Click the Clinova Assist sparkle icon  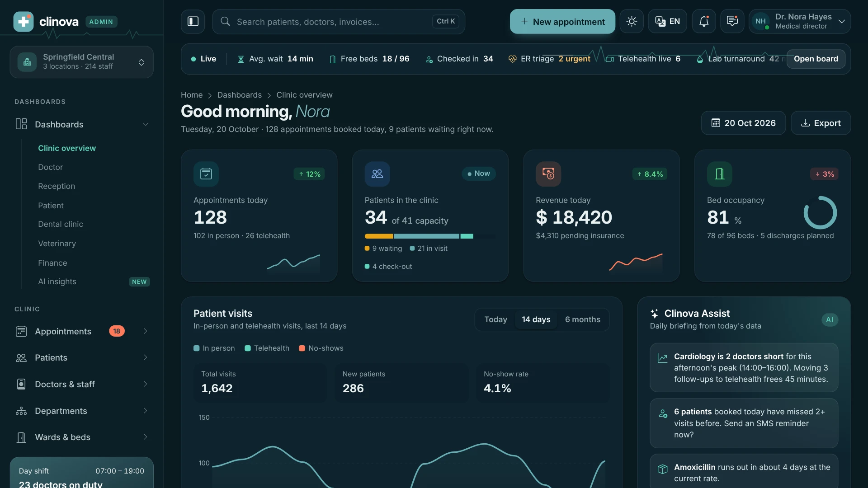pos(654,314)
